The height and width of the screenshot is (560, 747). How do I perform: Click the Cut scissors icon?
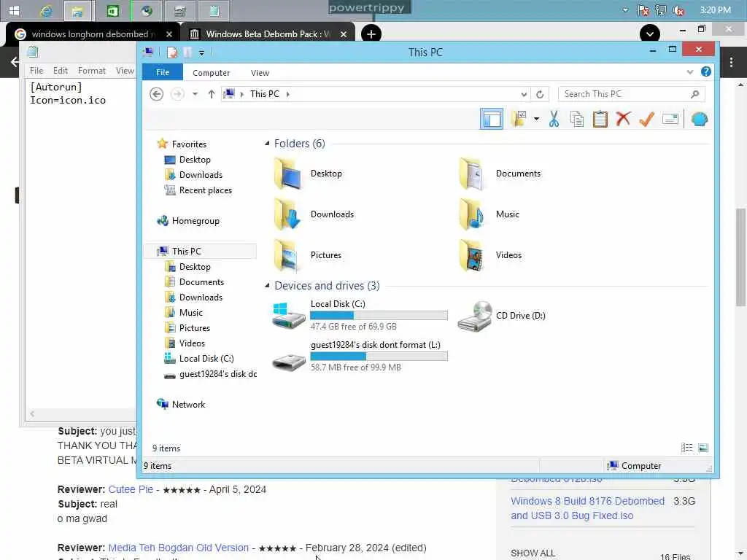coord(554,119)
